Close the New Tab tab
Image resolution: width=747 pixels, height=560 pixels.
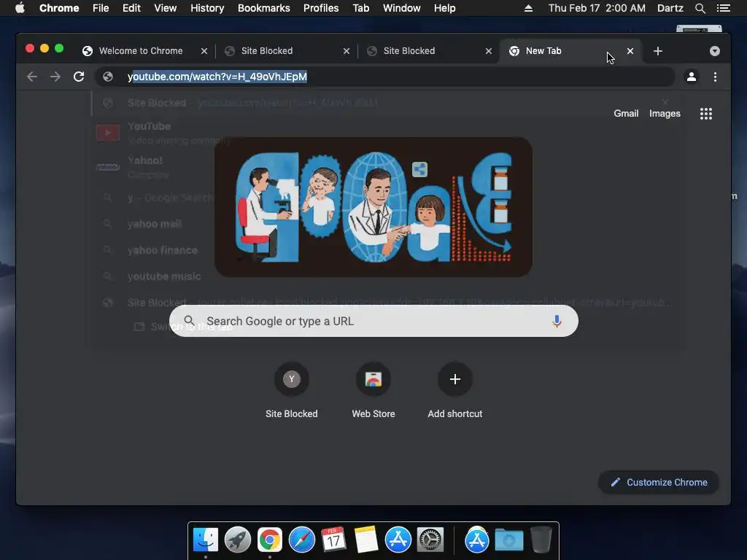(x=630, y=51)
